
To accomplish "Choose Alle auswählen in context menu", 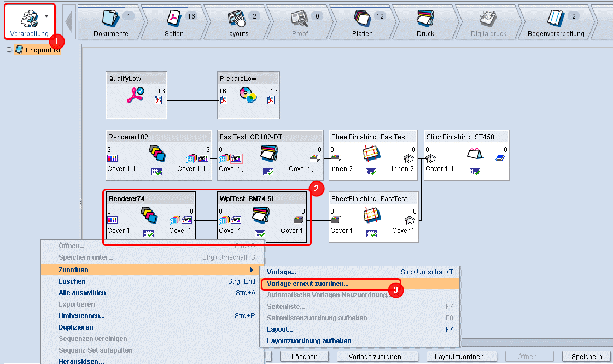I will click(153, 292).
